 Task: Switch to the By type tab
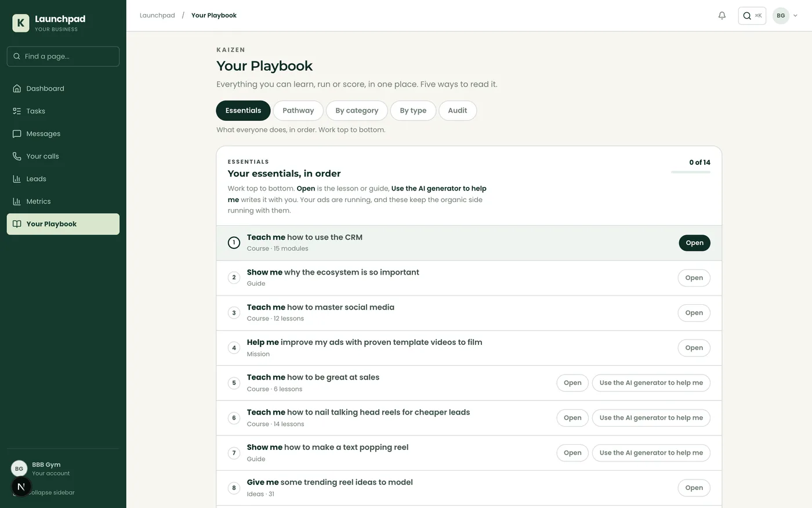pos(413,110)
